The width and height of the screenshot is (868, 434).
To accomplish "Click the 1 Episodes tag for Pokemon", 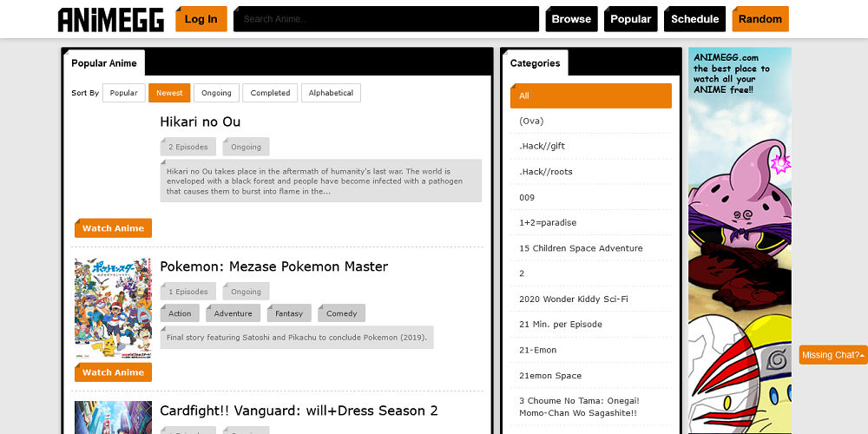I will click(188, 292).
